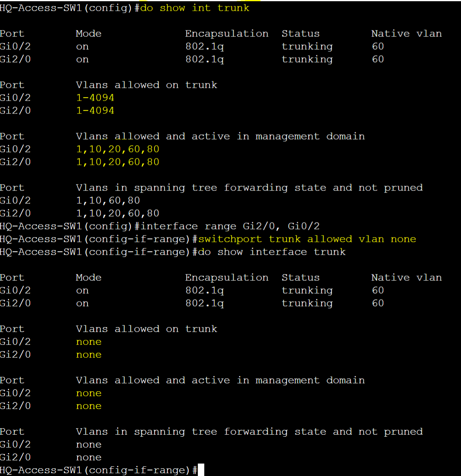
Task: Click the highlighted 'switchport trunk allowed vlan none' command
Action: click(307, 239)
